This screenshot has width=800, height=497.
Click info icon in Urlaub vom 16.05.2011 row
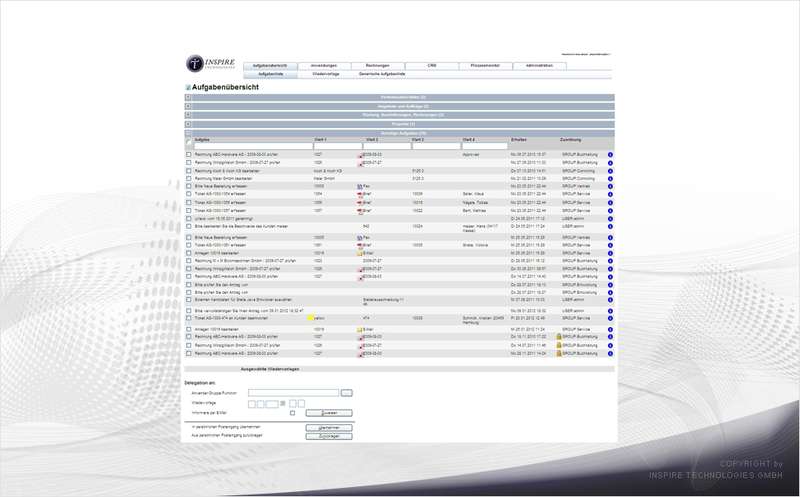coord(610,218)
